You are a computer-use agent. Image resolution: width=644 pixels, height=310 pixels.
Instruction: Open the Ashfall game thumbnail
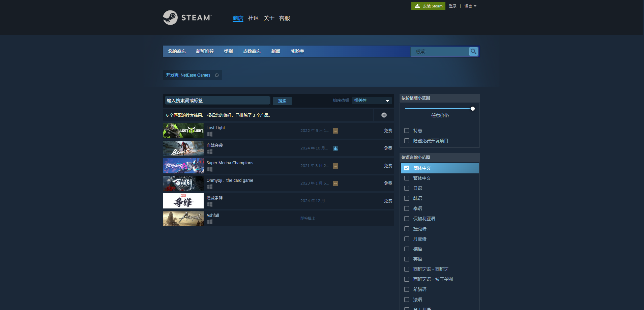point(183,219)
